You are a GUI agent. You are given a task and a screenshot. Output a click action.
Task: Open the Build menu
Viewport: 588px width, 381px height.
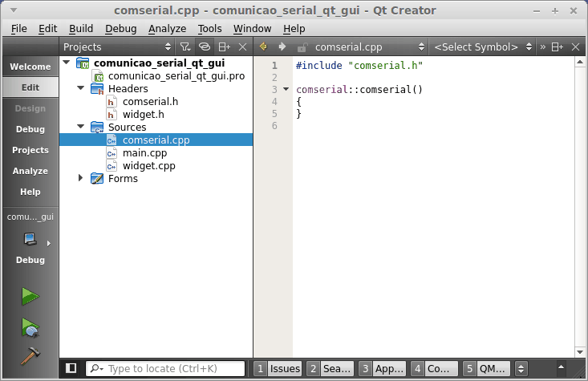[x=81, y=29]
